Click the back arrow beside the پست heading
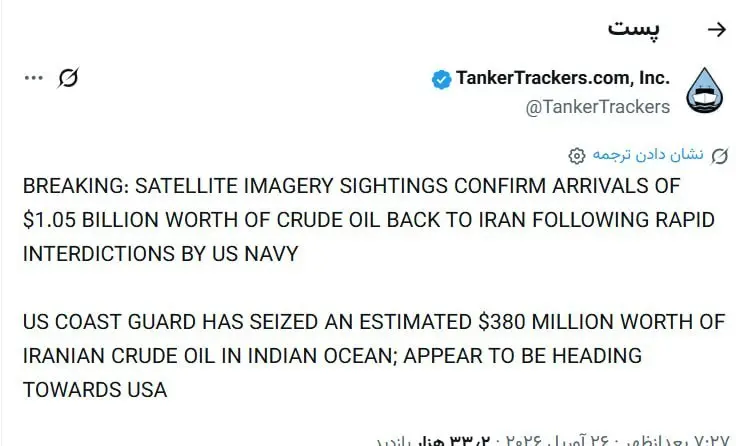 tap(715, 29)
